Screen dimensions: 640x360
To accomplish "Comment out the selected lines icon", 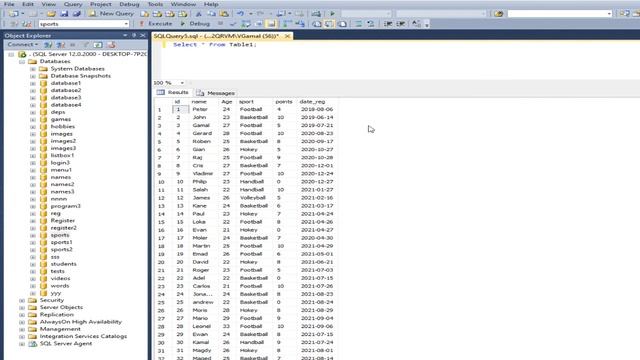I will [358, 24].
